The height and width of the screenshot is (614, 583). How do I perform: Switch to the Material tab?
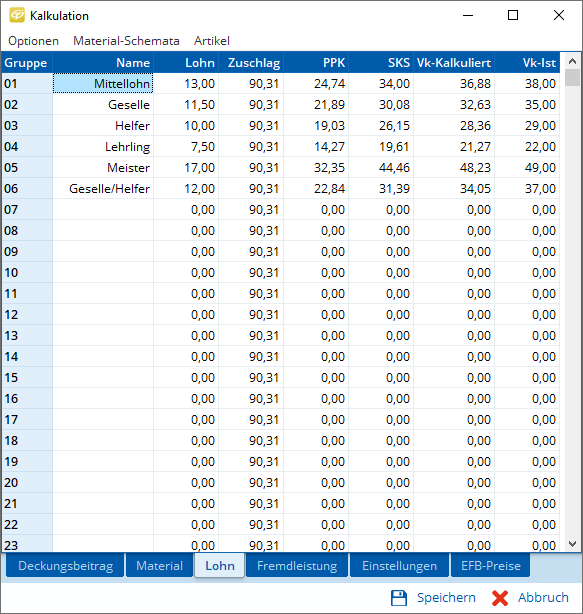coord(159,565)
